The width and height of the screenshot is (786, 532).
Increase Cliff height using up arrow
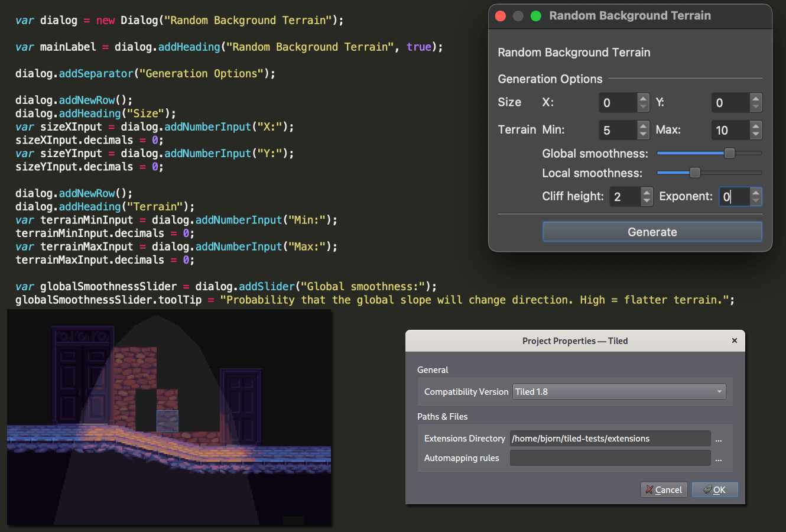pos(647,192)
